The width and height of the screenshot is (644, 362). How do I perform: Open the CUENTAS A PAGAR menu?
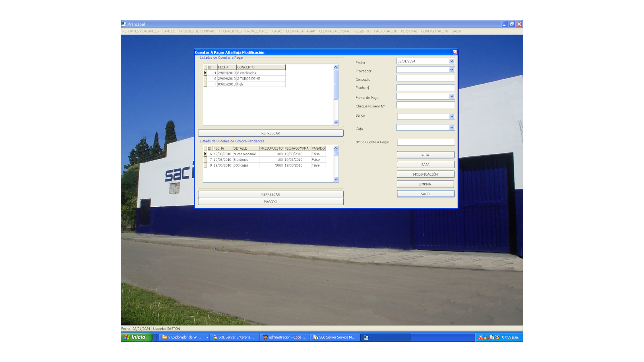click(300, 31)
